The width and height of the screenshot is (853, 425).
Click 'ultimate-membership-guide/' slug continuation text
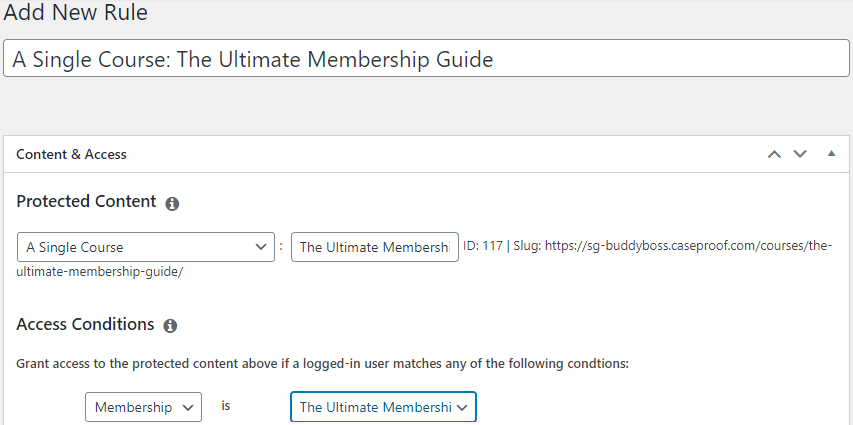pos(99,271)
